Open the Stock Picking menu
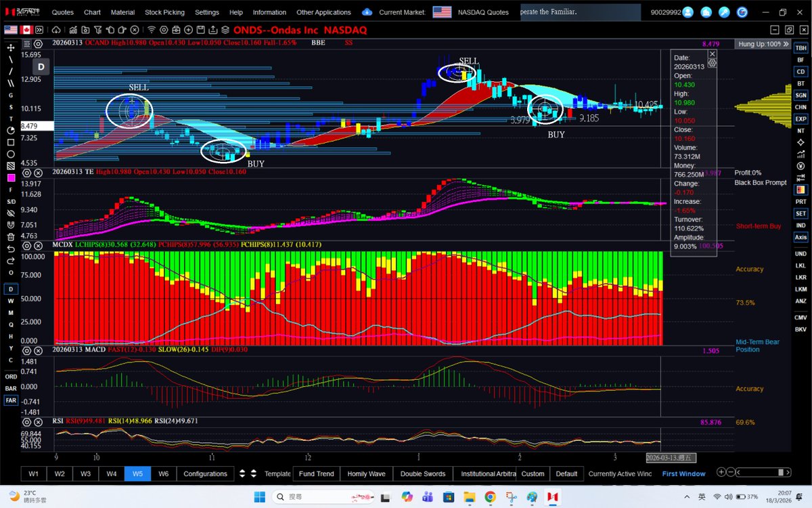 [x=164, y=12]
